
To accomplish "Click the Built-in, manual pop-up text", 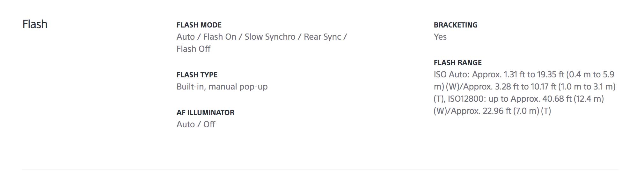I will point(222,87).
